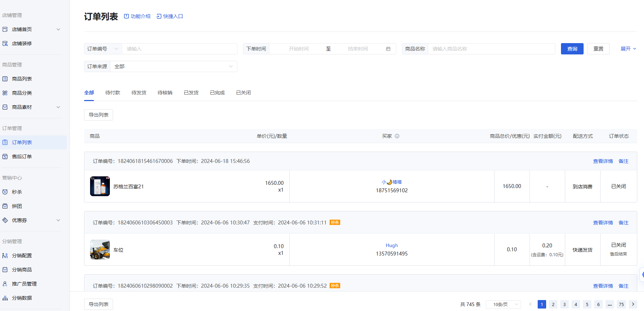Go to page 2 in pagination
644x311 pixels.
point(553,304)
